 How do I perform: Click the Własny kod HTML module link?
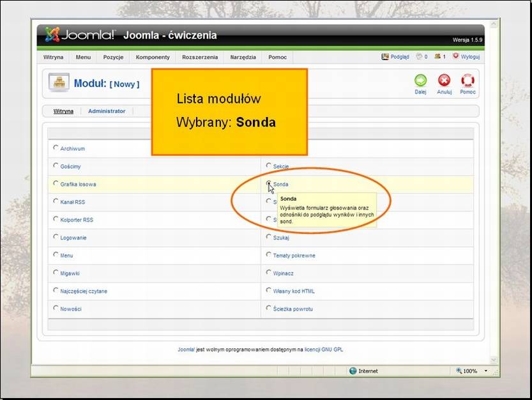pos(294,291)
